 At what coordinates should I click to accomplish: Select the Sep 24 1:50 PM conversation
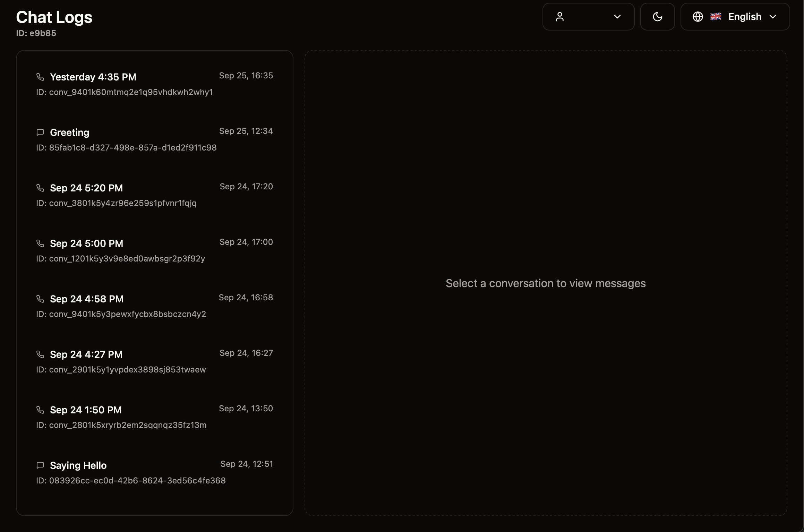click(x=154, y=417)
